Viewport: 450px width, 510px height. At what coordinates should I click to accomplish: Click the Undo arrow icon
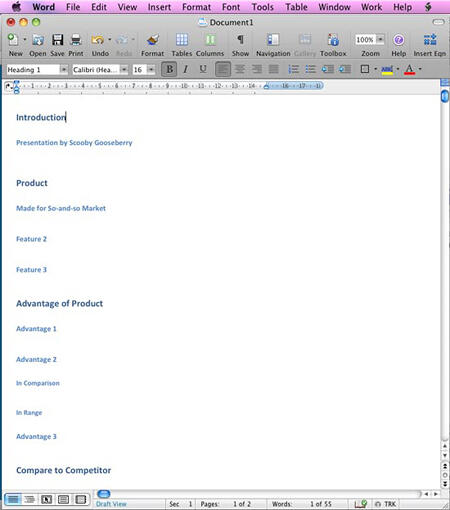pos(98,40)
